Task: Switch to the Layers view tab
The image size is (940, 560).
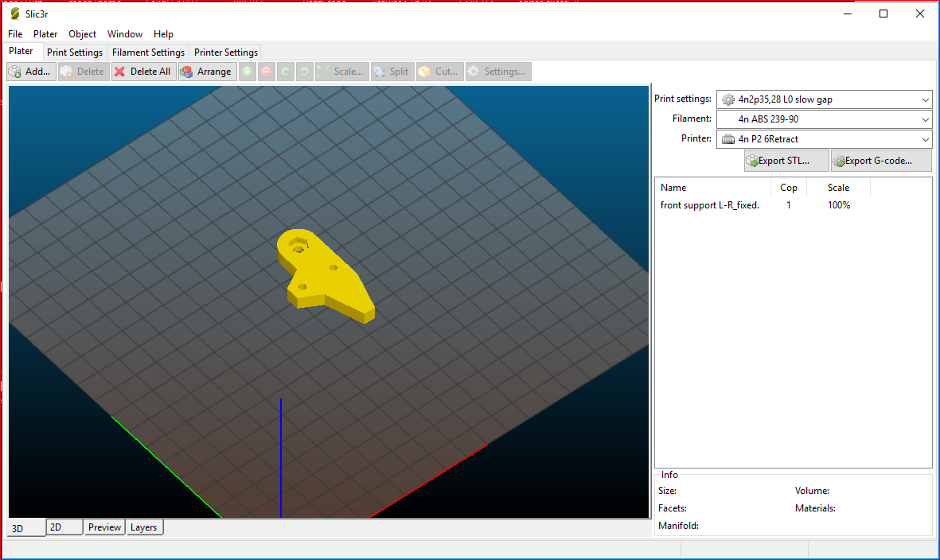Action: click(144, 527)
